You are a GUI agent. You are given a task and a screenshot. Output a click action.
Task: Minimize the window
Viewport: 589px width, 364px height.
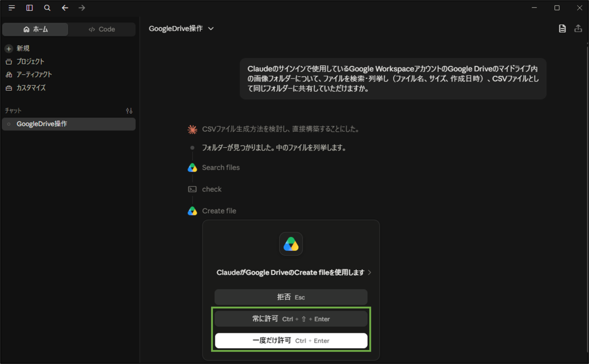tap(534, 8)
